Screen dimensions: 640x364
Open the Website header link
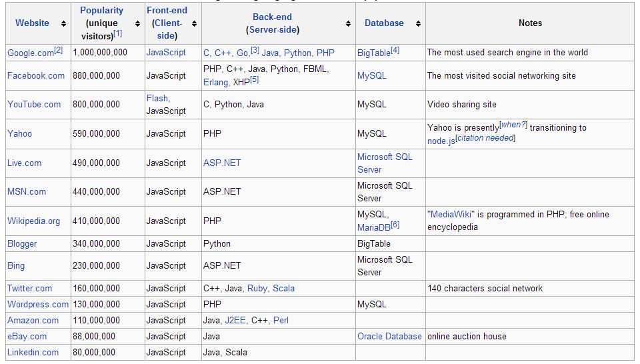pos(32,23)
